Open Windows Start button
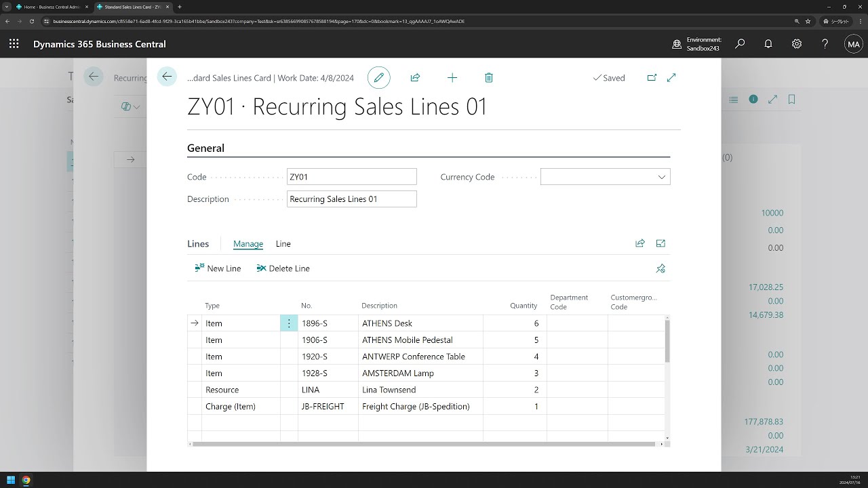 point(11,480)
